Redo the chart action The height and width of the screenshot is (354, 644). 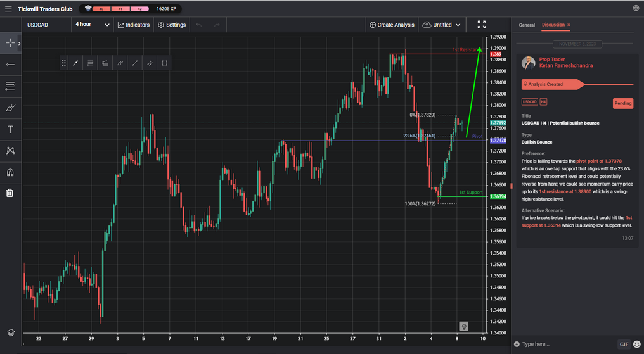coord(217,25)
